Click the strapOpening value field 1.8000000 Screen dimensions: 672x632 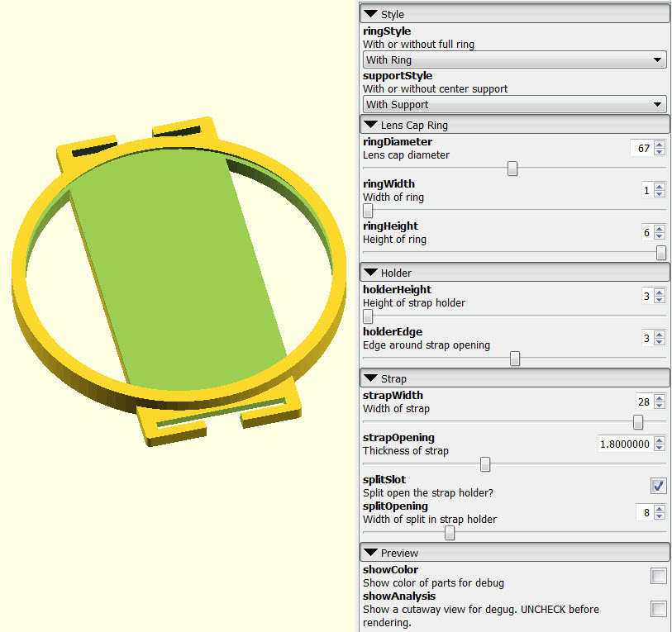coord(627,444)
